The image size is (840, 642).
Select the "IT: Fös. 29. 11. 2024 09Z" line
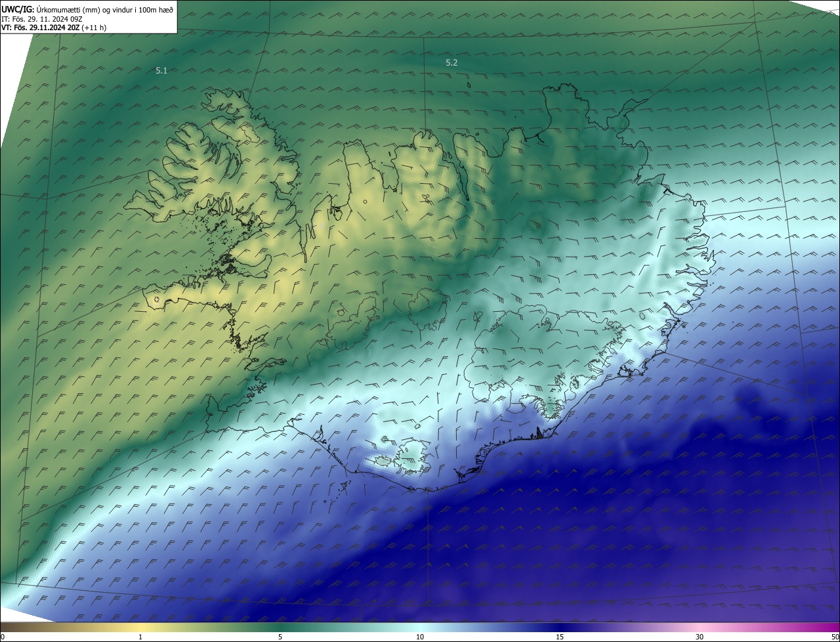click(x=41, y=19)
